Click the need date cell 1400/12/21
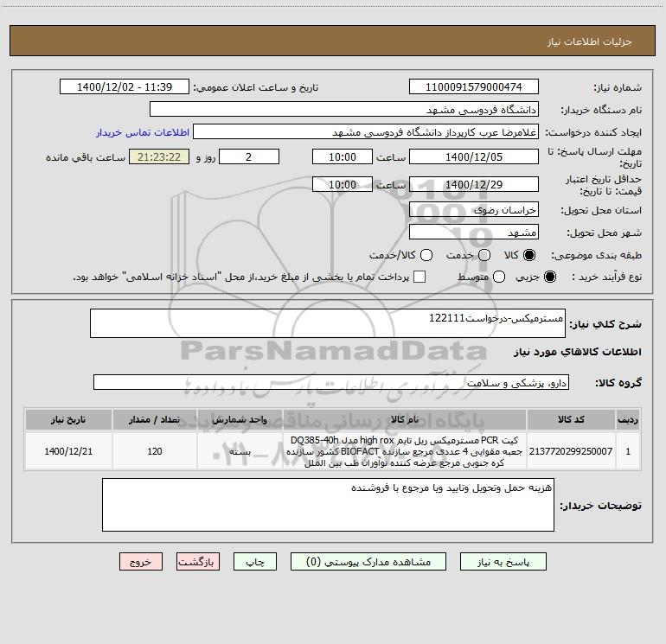666x644 pixels. (68, 451)
